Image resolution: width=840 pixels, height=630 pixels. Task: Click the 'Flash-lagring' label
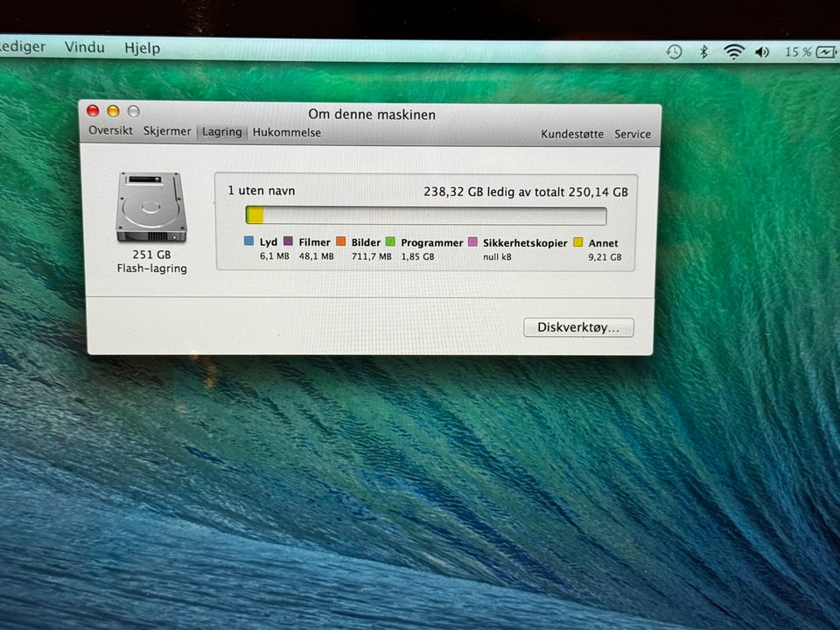pyautogui.click(x=152, y=269)
